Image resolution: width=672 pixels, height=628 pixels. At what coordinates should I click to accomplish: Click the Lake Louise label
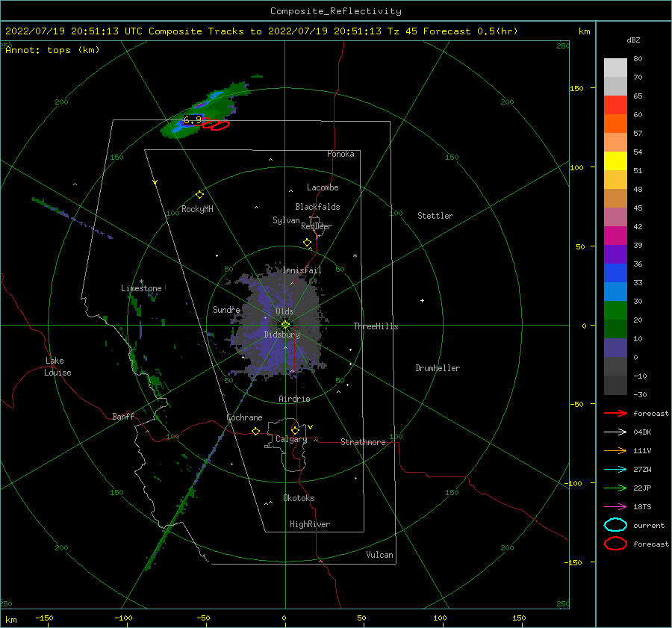tap(57, 367)
